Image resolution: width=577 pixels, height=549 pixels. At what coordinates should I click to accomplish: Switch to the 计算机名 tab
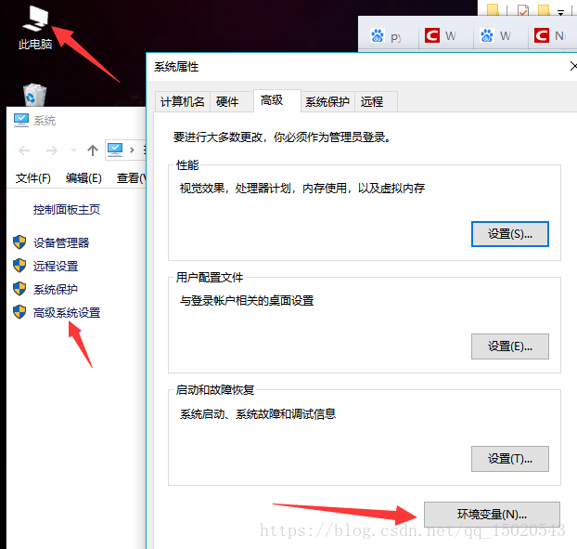(x=182, y=102)
